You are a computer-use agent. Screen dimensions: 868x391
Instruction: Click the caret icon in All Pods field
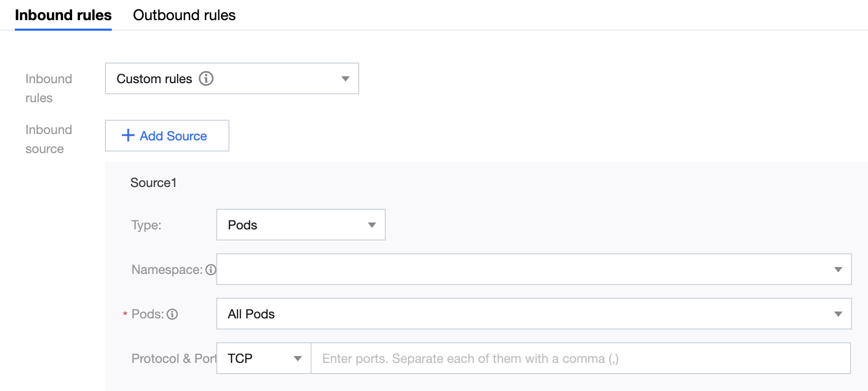(838, 314)
